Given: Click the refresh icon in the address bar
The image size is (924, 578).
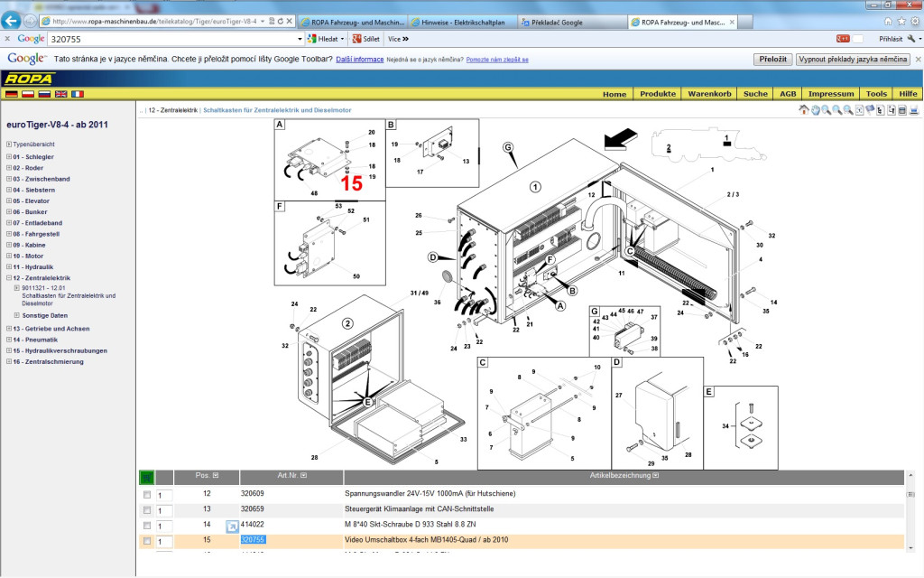Looking at the screenshot, I should 281,22.
